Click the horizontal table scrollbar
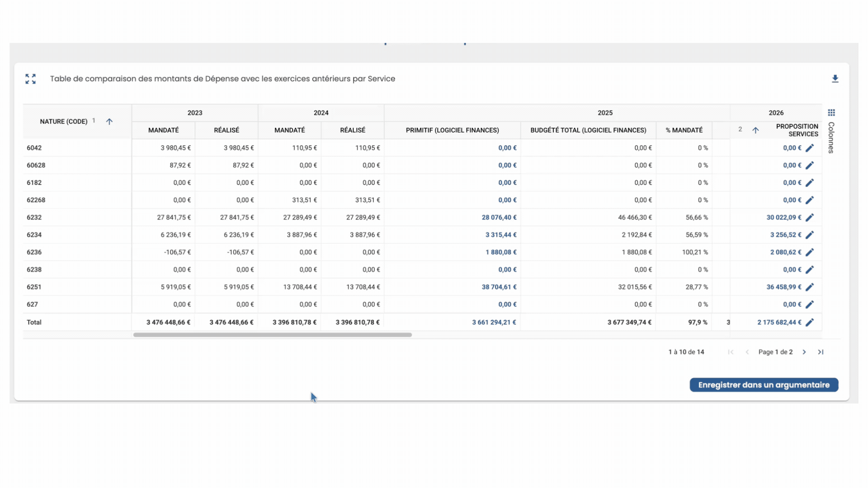This screenshot has width=868, height=488. (x=273, y=335)
